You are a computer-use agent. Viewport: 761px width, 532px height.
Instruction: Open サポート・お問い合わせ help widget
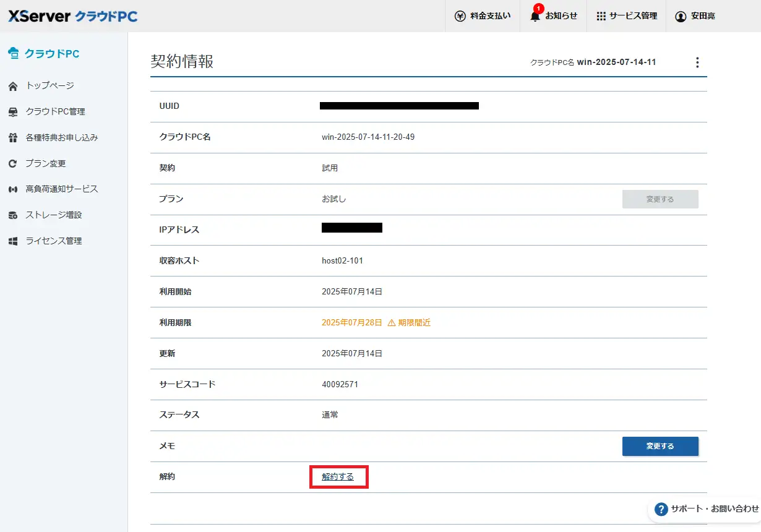pyautogui.click(x=707, y=509)
